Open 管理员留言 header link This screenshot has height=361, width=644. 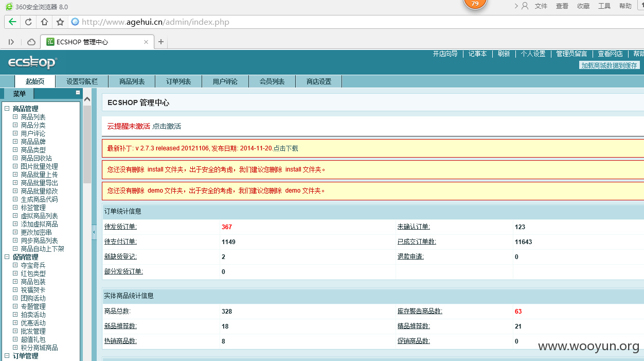(571, 54)
